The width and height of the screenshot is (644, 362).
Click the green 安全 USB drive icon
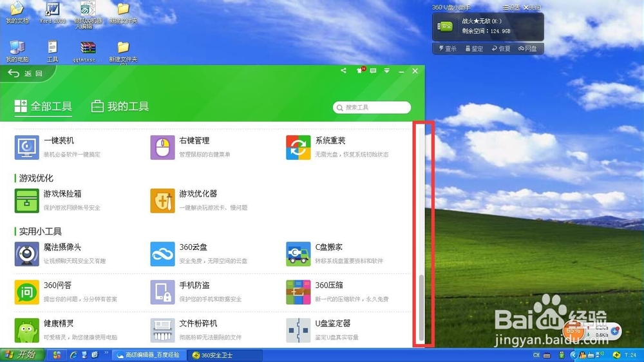[x=444, y=26]
